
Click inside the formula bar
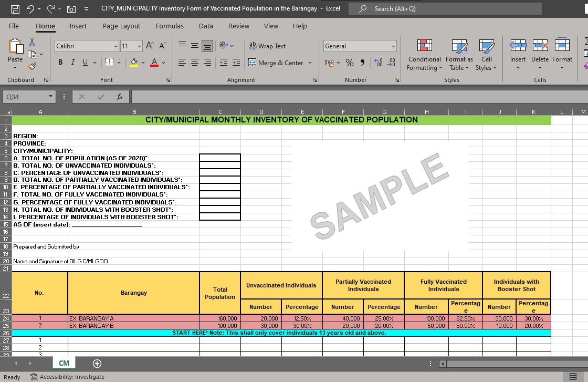tap(359, 97)
